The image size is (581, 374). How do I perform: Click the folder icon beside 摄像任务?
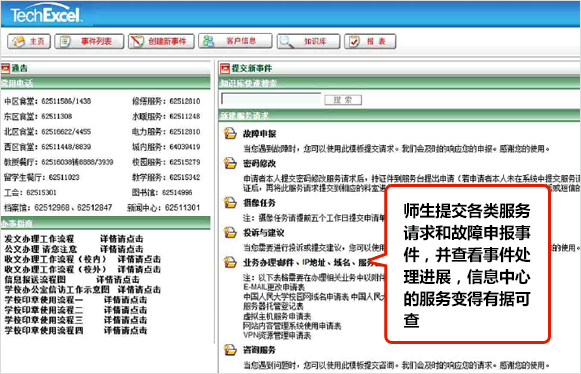coord(230,202)
